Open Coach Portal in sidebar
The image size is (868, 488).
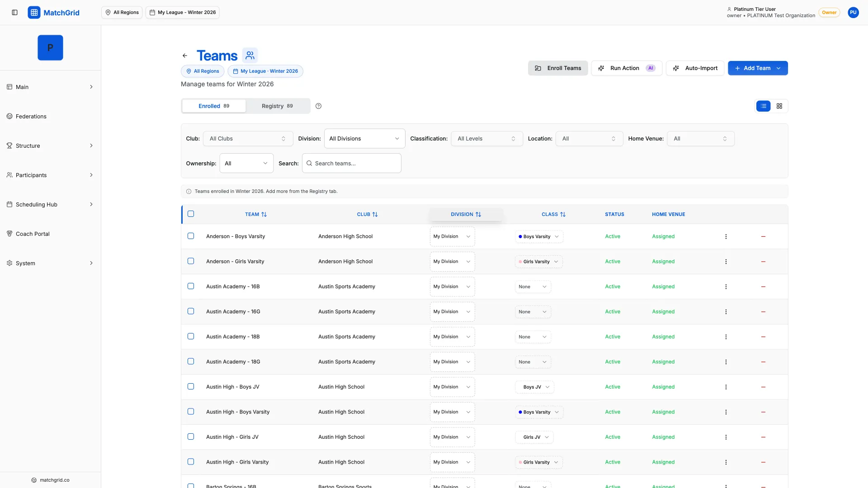[x=33, y=234]
